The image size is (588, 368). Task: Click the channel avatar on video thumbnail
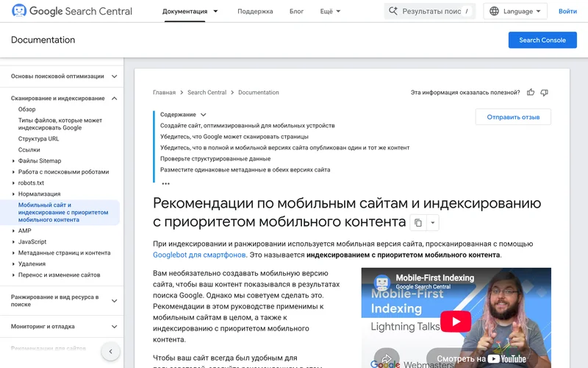[x=382, y=282]
